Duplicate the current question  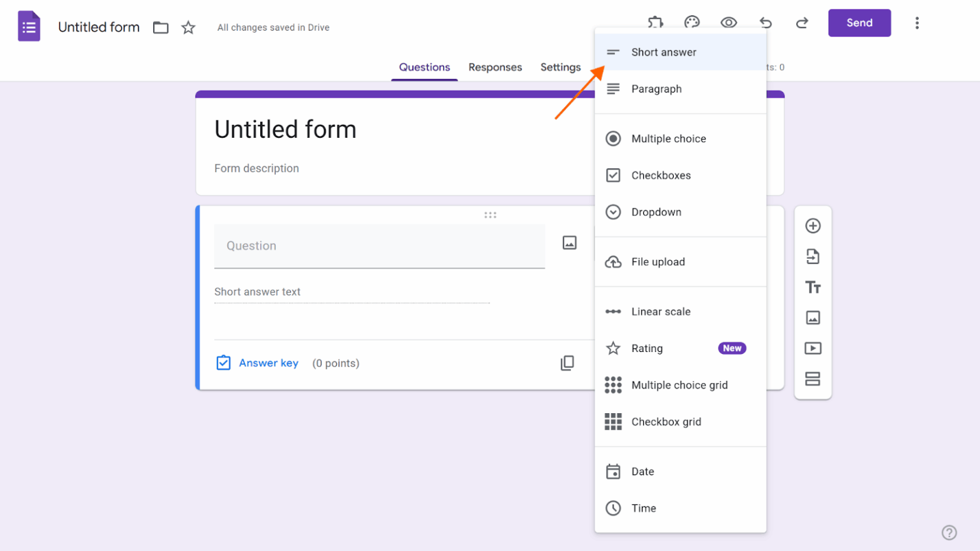point(568,362)
